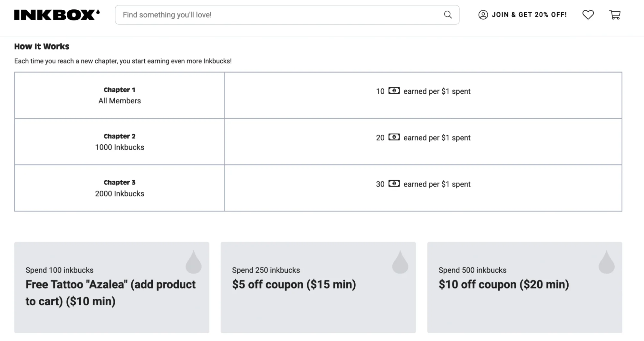This screenshot has height=341, width=644.
Task: Open the shopping cart icon
Action: (615, 14)
